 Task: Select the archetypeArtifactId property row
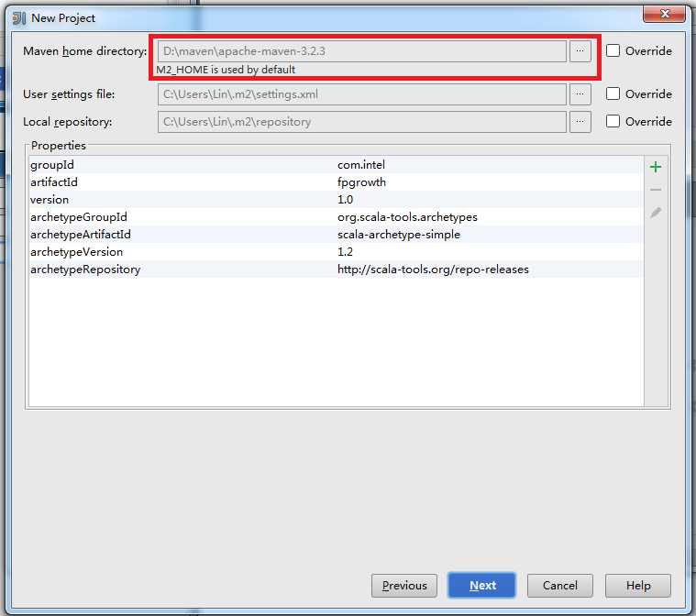336,235
